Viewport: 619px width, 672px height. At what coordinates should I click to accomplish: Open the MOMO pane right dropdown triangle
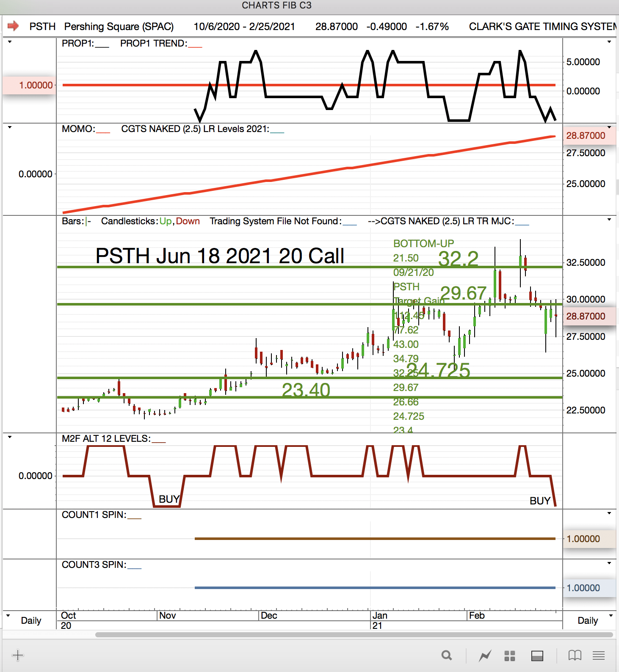click(x=609, y=127)
